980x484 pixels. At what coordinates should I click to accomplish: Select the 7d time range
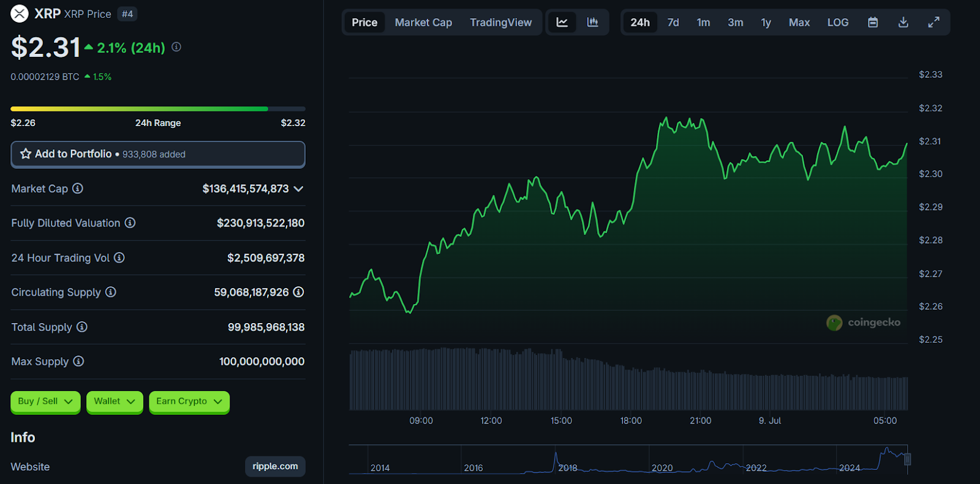(673, 23)
